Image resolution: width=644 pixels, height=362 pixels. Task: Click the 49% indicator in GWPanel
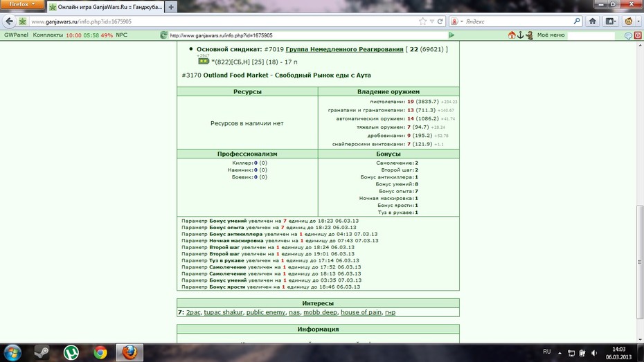[107, 35]
